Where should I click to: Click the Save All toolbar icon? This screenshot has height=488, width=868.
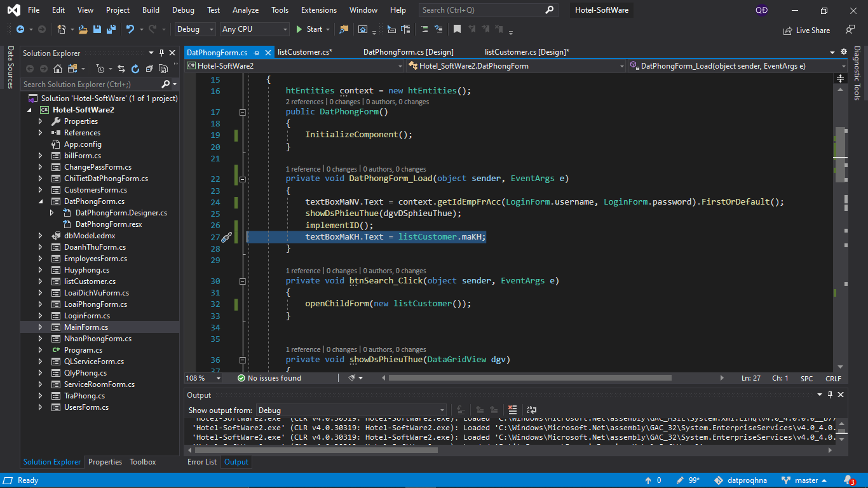[x=111, y=29]
